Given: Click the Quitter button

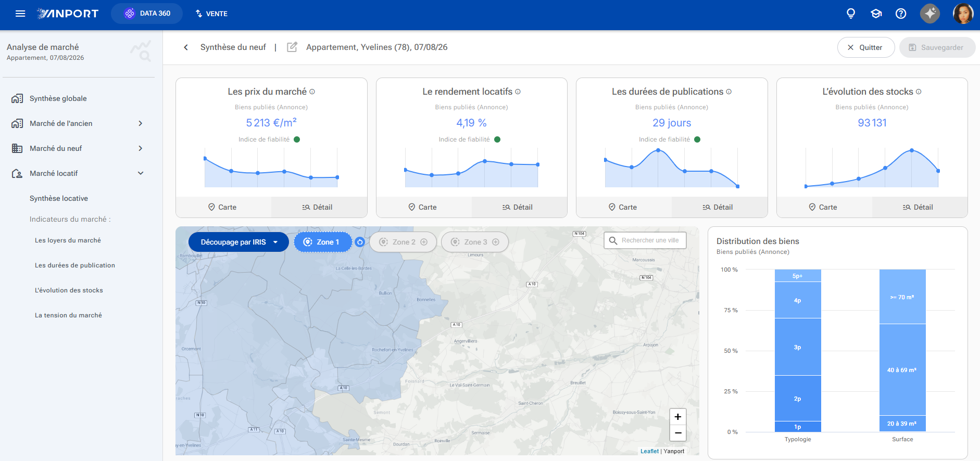Looking at the screenshot, I should tap(866, 47).
